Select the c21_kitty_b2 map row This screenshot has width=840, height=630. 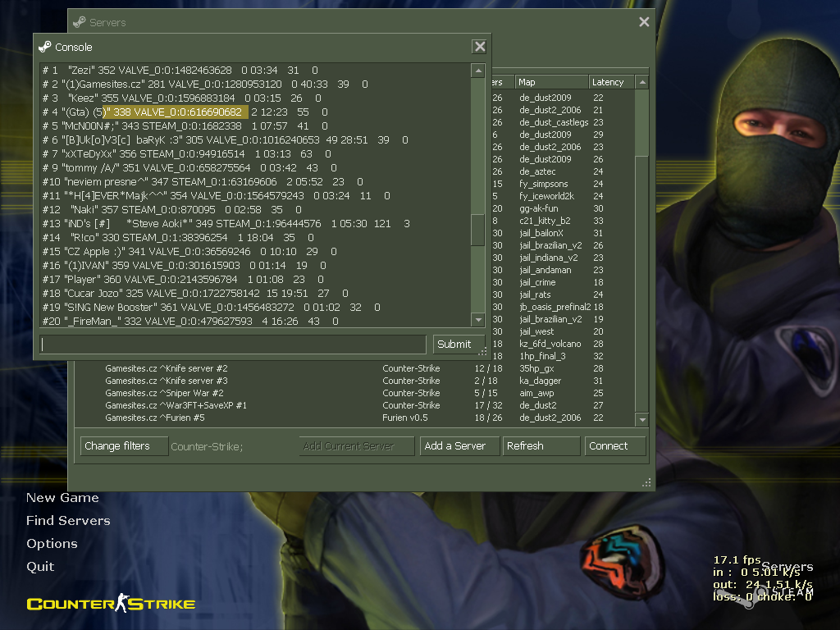[x=564, y=221]
